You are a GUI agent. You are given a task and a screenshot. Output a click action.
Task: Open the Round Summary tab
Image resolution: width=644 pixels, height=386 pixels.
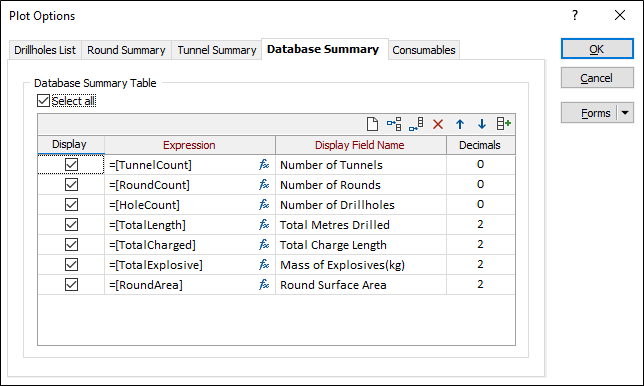126,50
